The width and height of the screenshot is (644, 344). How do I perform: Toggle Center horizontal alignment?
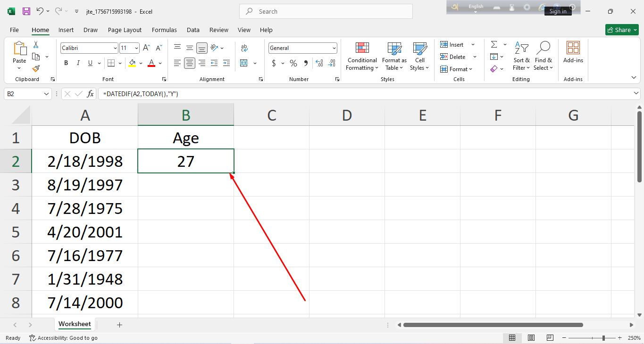pos(190,63)
